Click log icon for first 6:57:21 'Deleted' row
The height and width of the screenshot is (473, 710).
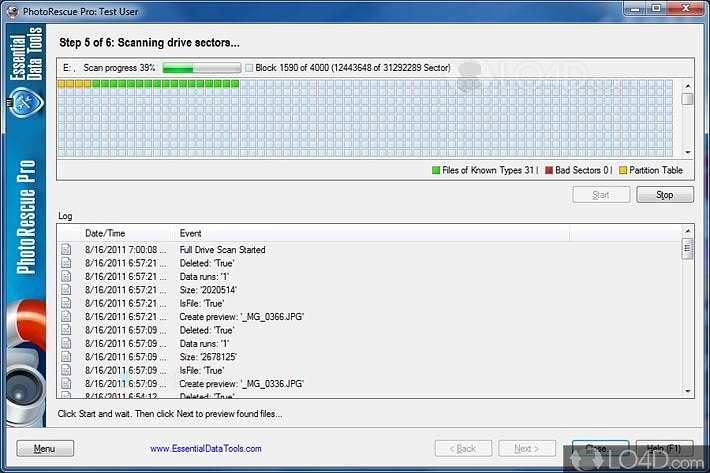pos(66,263)
